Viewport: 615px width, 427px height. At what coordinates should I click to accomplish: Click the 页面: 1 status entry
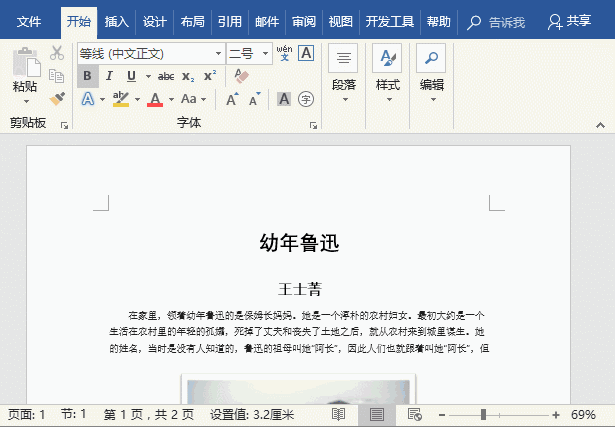click(27, 414)
